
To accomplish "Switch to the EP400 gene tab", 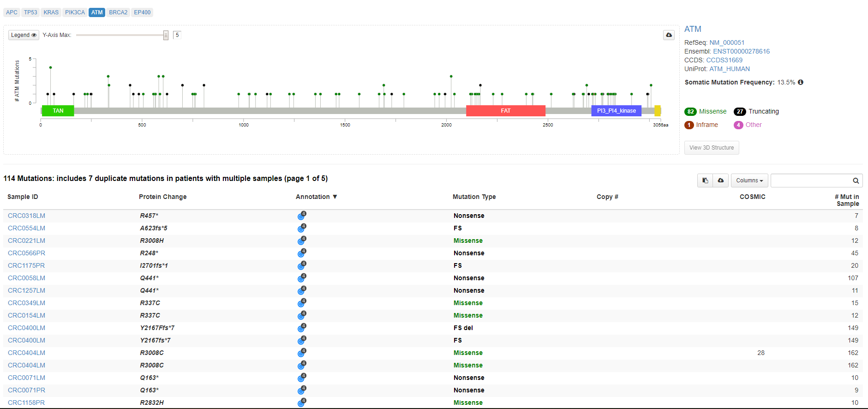I will coord(142,12).
